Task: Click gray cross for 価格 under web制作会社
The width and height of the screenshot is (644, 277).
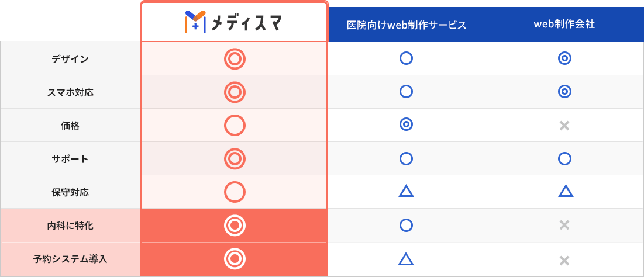Action: (564, 126)
